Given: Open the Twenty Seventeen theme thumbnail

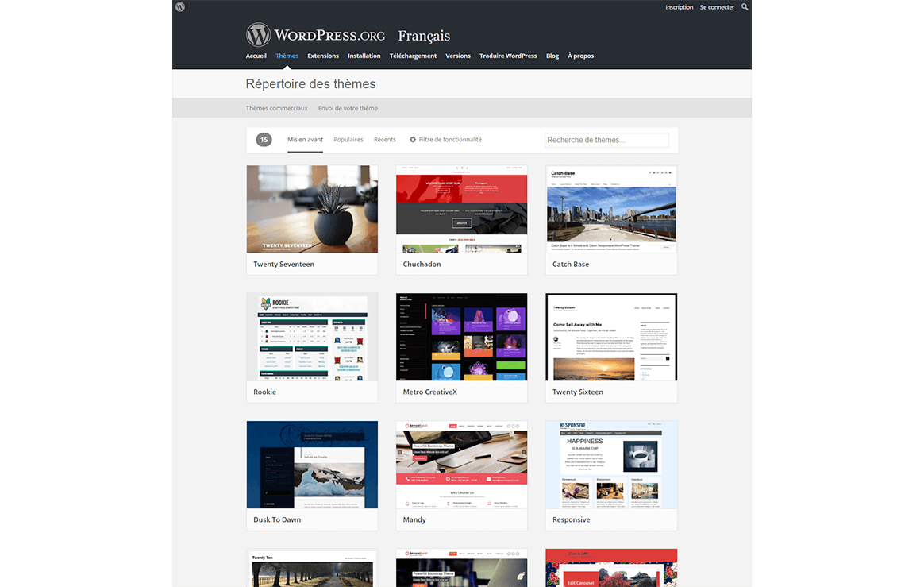Looking at the screenshot, I should coord(312,209).
